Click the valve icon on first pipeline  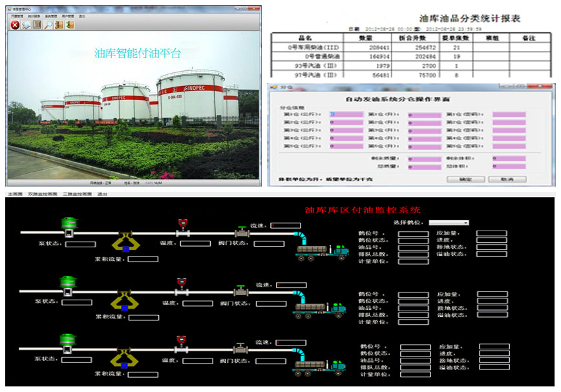point(242,232)
